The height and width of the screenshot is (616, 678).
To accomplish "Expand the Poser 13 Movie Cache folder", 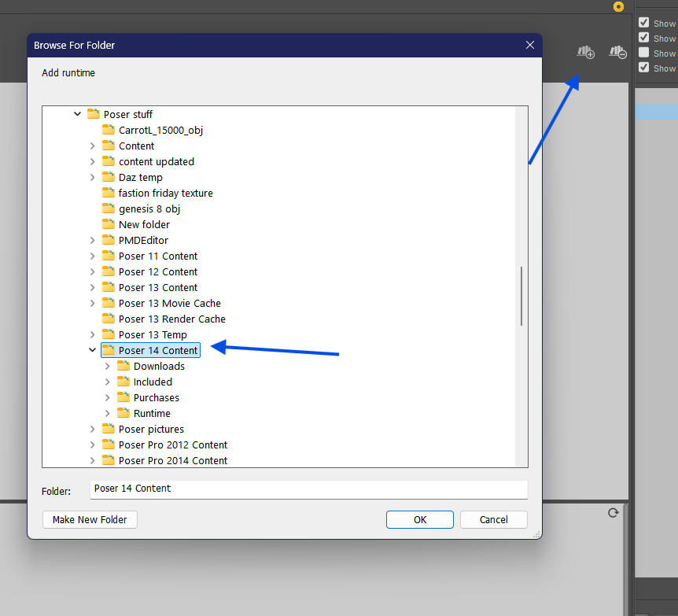I will tap(92, 303).
